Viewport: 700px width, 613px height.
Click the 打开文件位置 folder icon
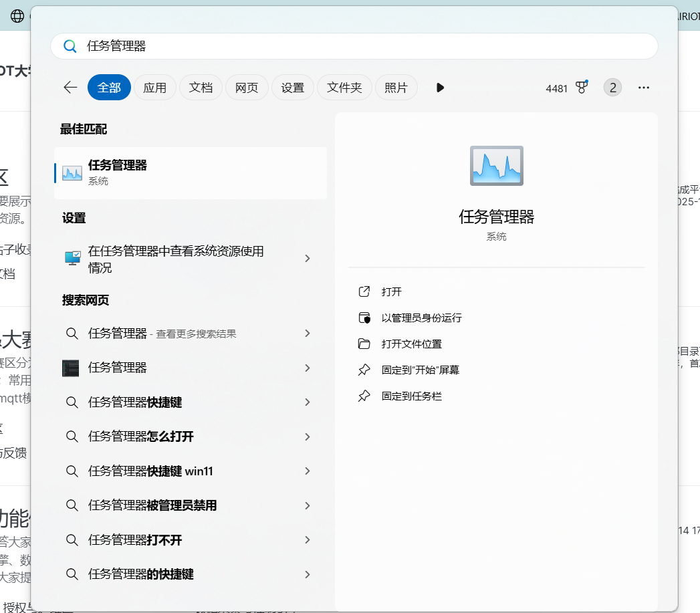click(364, 344)
